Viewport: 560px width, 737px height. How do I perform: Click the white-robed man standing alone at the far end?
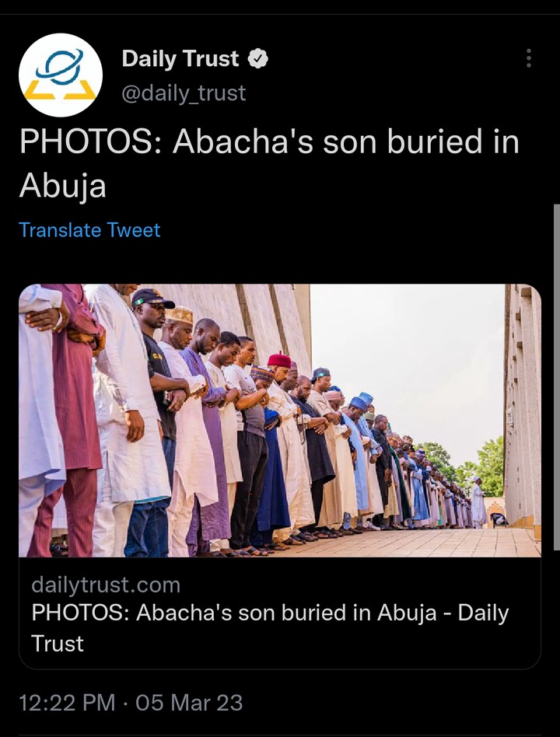point(478,501)
